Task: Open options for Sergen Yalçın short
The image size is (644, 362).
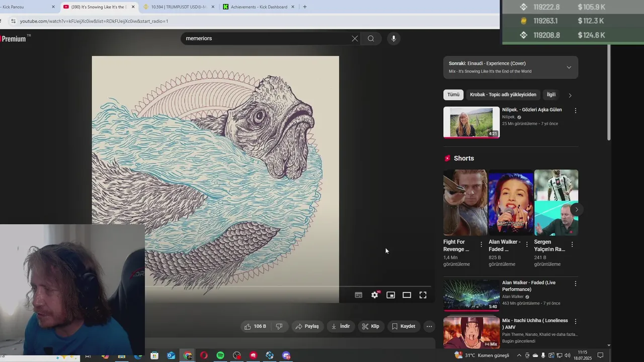Action: (x=572, y=244)
